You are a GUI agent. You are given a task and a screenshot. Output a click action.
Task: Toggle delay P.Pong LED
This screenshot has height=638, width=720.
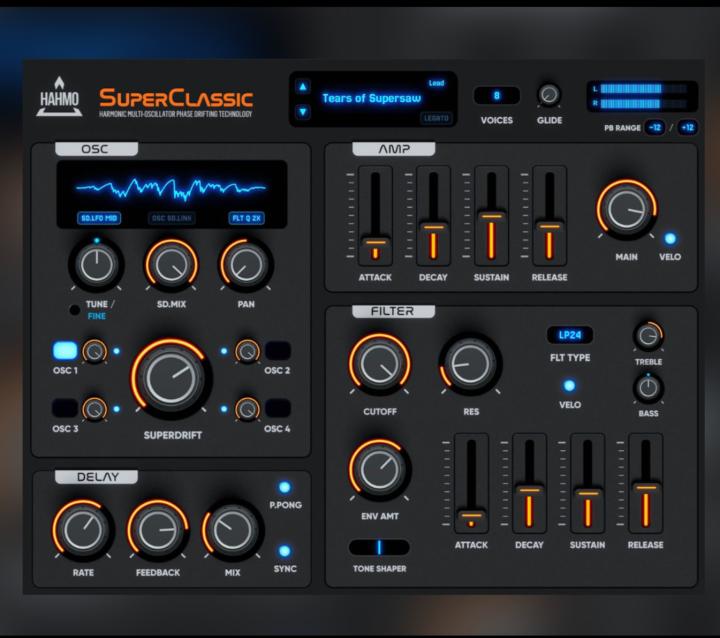[x=285, y=487]
